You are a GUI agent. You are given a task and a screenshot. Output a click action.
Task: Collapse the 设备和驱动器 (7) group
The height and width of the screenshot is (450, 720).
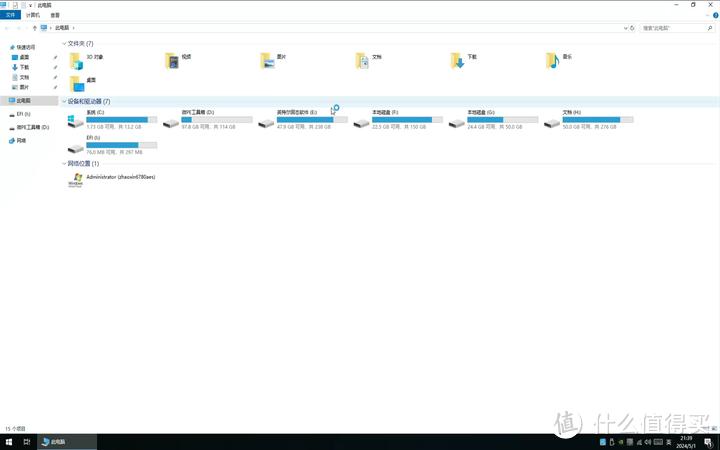click(64, 102)
